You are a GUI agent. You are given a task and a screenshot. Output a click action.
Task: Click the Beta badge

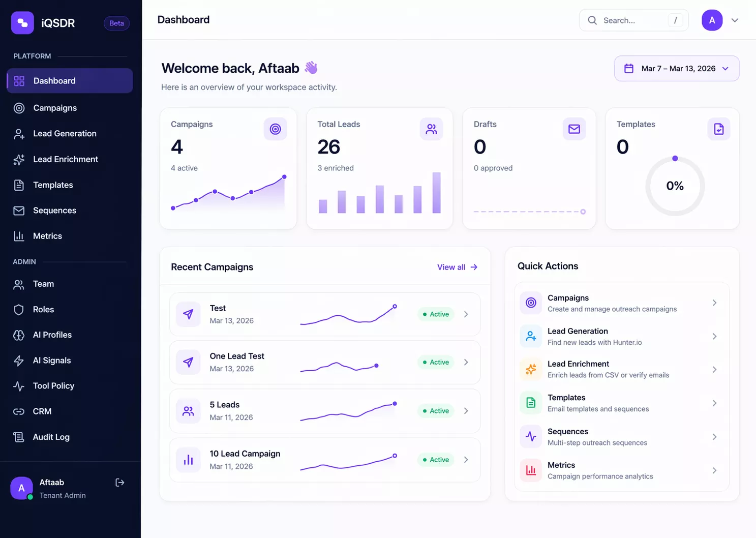[116, 23]
